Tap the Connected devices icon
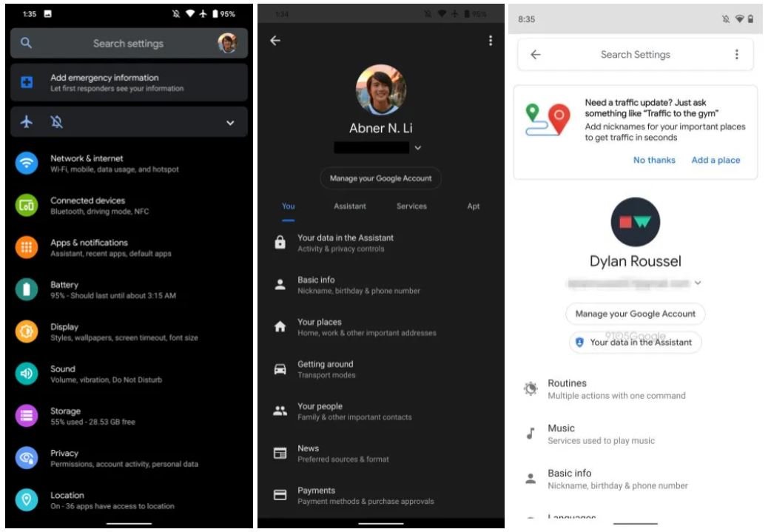Viewport: 771px width, 532px height. (x=27, y=205)
